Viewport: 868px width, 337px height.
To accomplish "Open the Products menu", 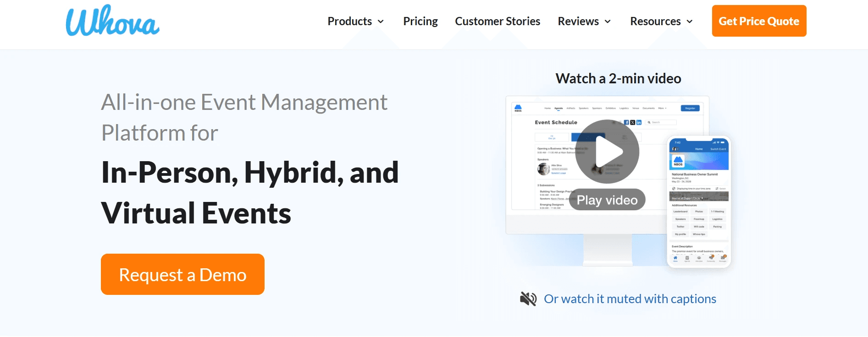I will [349, 22].
